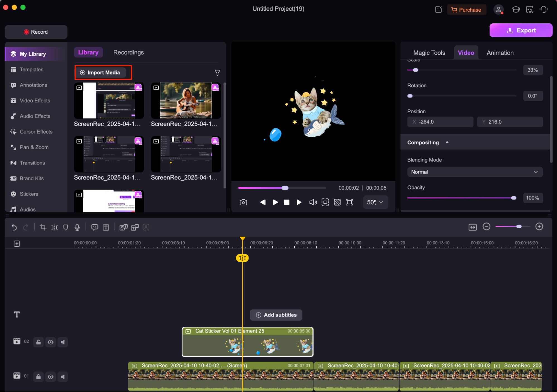
Task: Open the Blending Mode Normal dropdown
Action: tap(475, 172)
